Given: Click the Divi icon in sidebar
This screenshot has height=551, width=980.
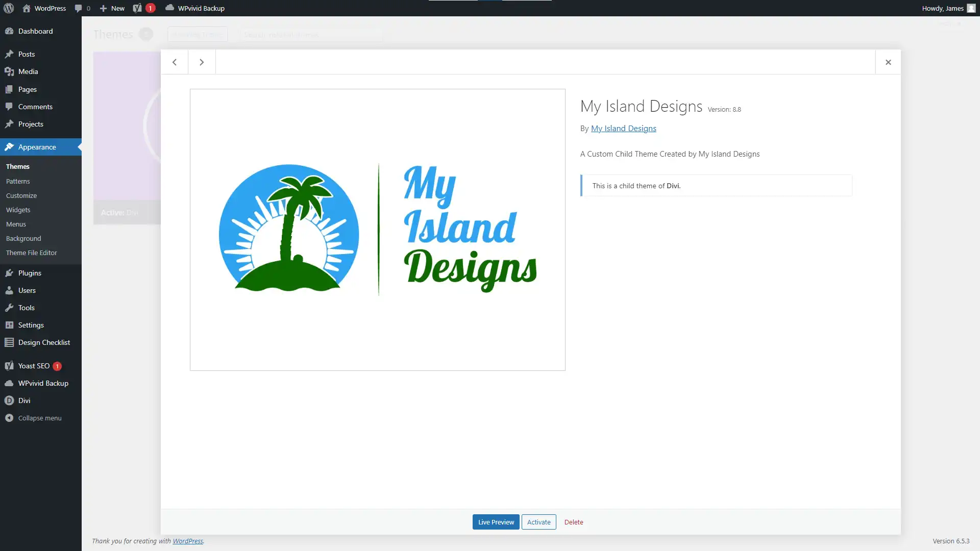Looking at the screenshot, I should pyautogui.click(x=9, y=400).
